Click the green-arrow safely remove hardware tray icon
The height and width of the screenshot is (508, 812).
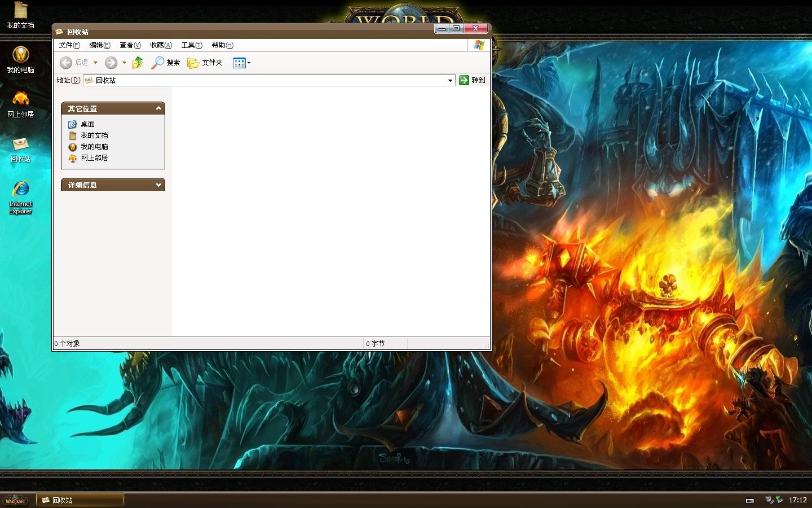(x=779, y=500)
